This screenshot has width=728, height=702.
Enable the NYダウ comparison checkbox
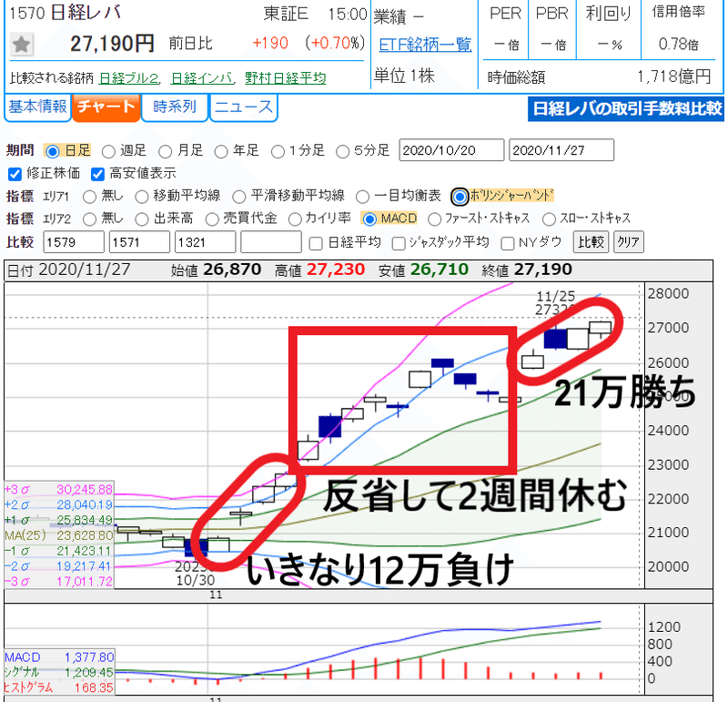coord(508,243)
